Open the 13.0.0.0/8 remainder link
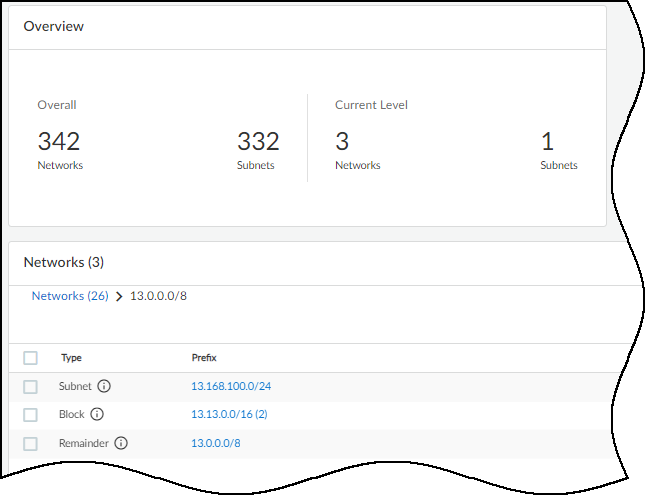This screenshot has height=496, width=646. [216, 443]
